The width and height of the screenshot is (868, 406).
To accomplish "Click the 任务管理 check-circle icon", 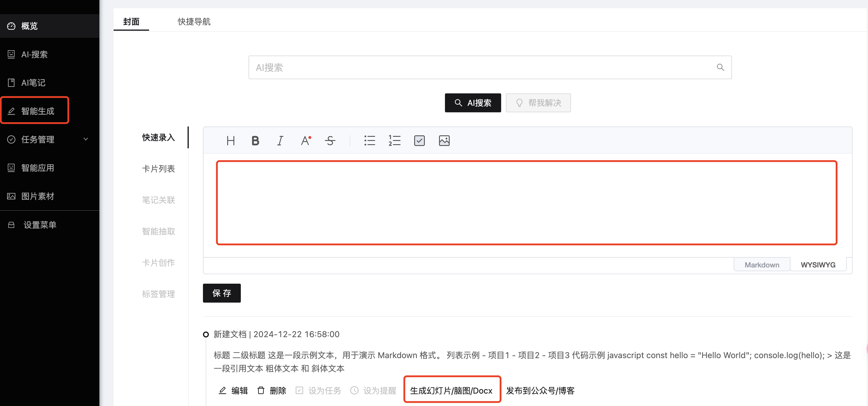I will tap(11, 139).
